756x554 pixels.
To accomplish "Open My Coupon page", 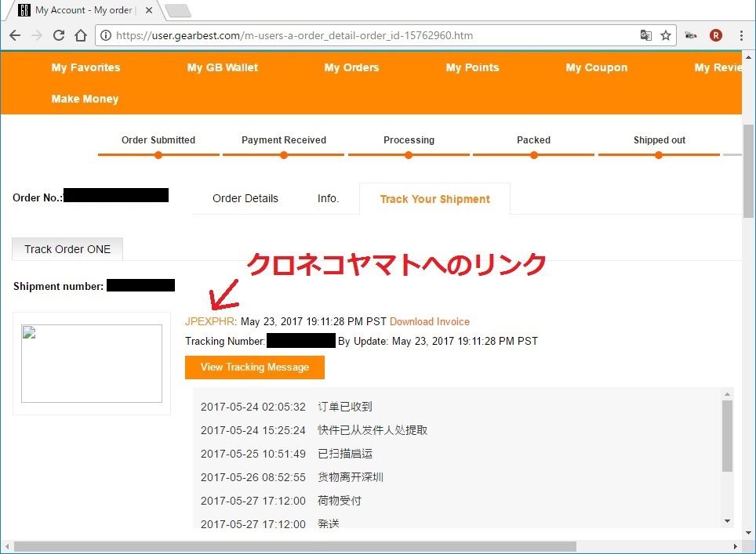I will click(597, 67).
